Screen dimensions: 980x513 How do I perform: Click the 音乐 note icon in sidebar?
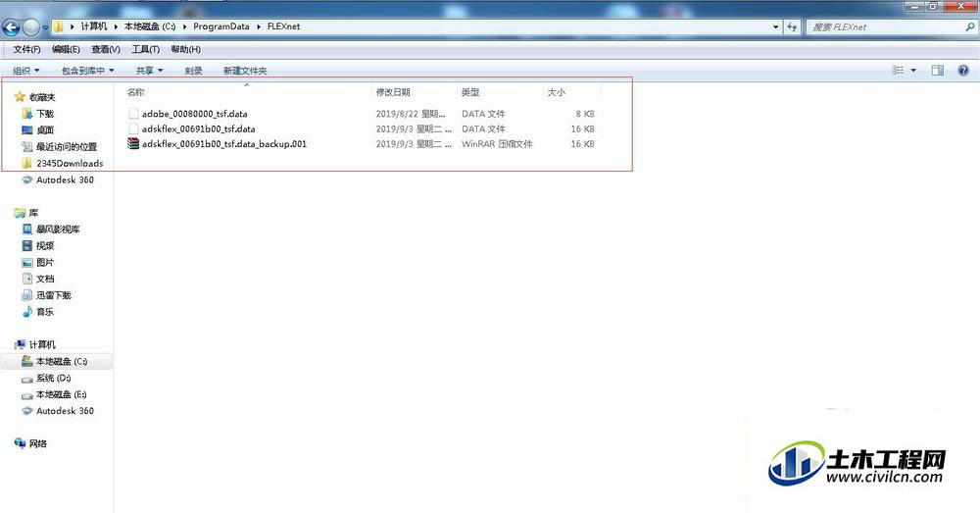coord(26,312)
